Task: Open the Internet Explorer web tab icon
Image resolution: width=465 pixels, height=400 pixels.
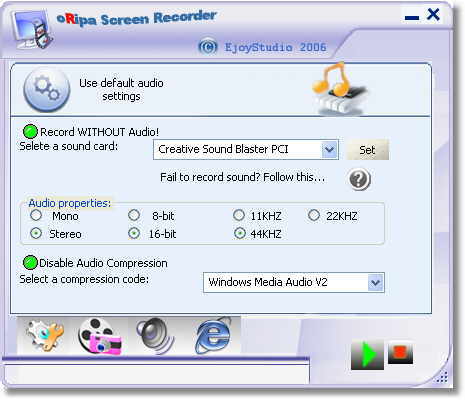Action: pyautogui.click(x=213, y=336)
